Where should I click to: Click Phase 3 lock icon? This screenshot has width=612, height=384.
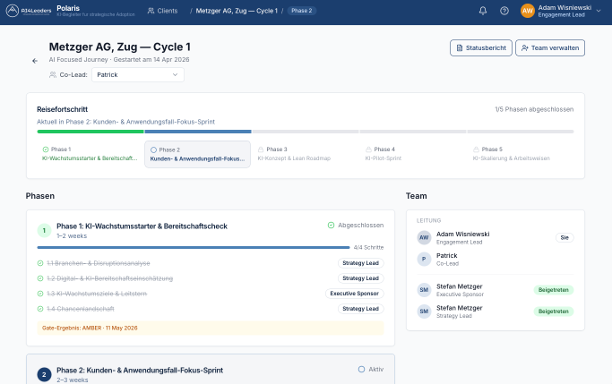pos(261,149)
